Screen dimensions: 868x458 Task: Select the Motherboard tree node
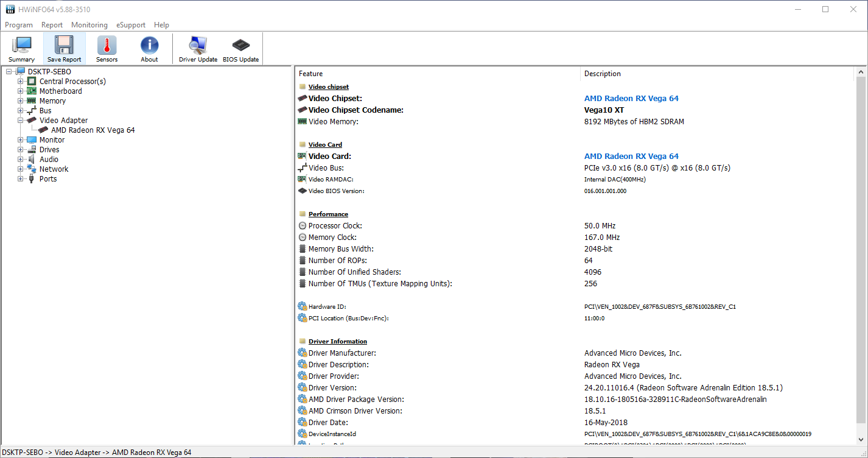point(60,91)
